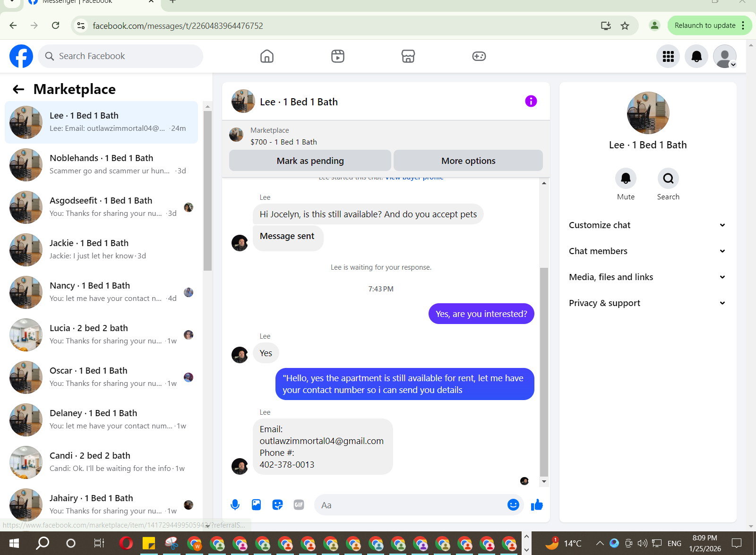Open Lee's profile picture in right panel
This screenshot has height=555, width=756.
click(648, 113)
